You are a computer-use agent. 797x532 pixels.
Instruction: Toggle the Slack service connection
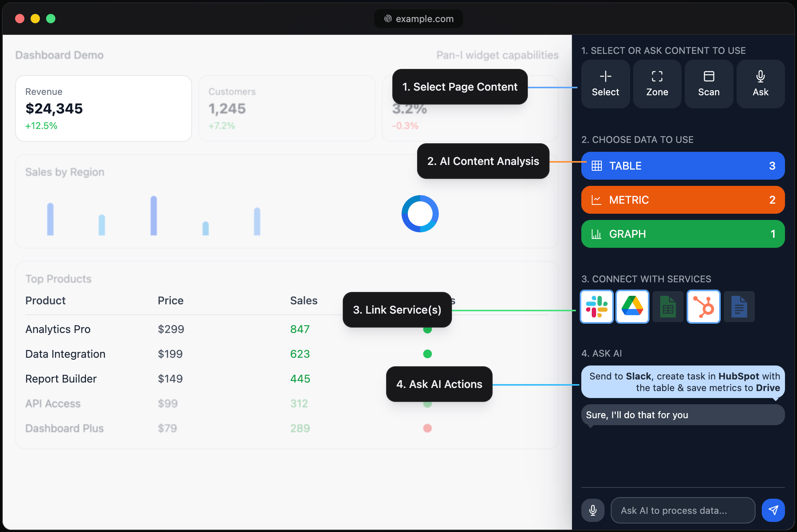(596, 306)
